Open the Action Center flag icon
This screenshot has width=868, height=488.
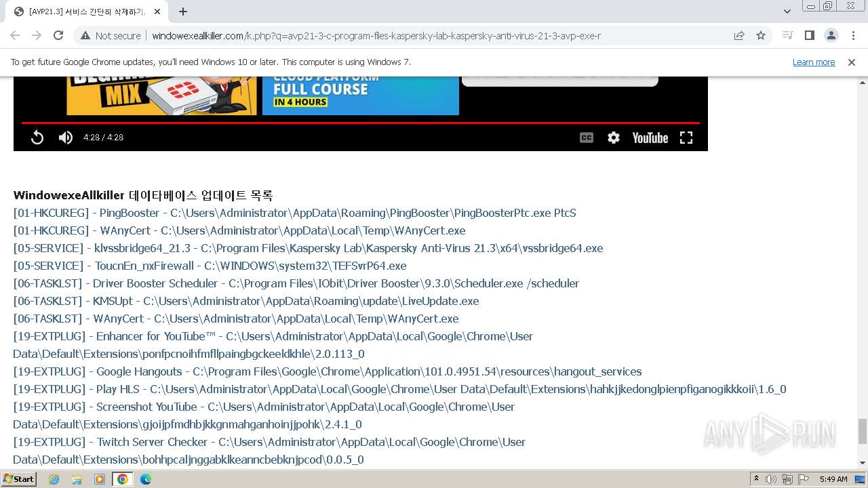point(804,479)
